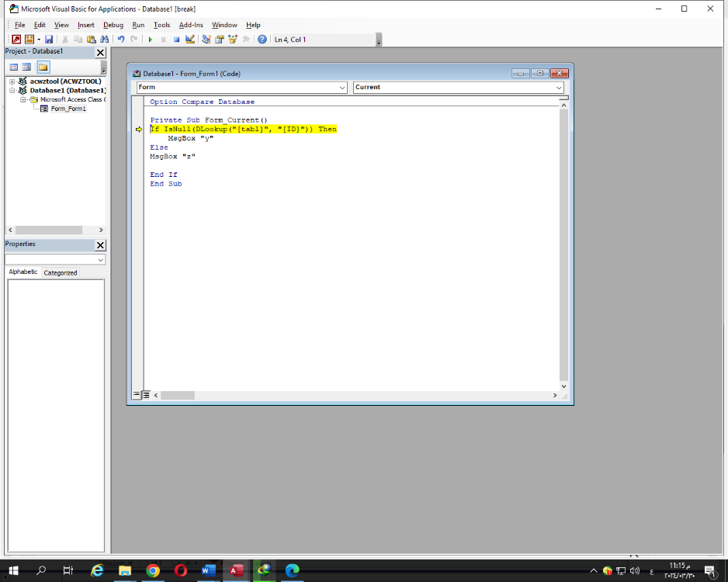Switch to the Categorized properties tab
728x582 pixels.
pyautogui.click(x=61, y=273)
